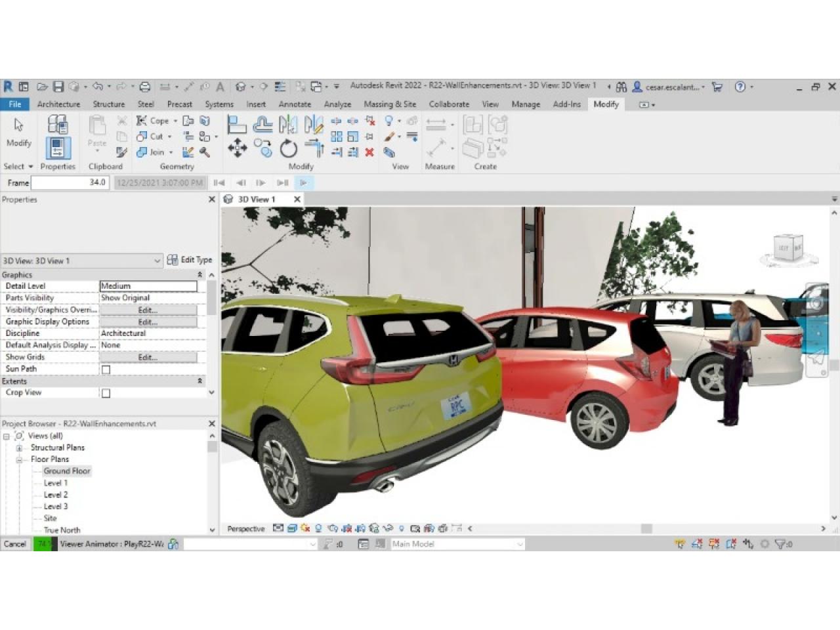The width and height of the screenshot is (840, 630).
Task: Click the Cancel button in status bar
Action: point(15,544)
